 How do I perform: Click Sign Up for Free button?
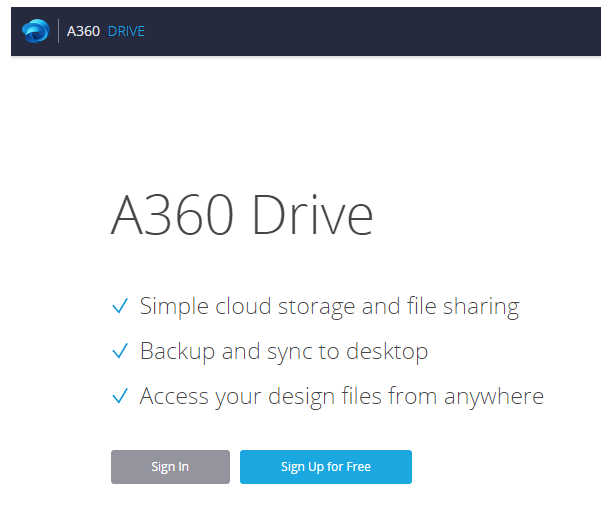click(326, 467)
